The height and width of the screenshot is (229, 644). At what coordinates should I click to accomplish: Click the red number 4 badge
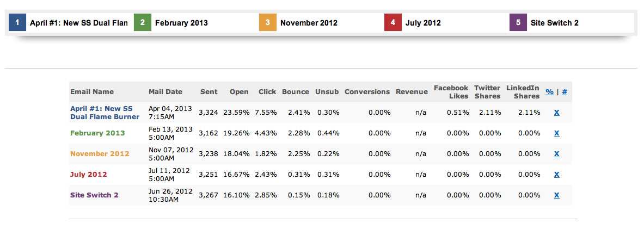393,23
